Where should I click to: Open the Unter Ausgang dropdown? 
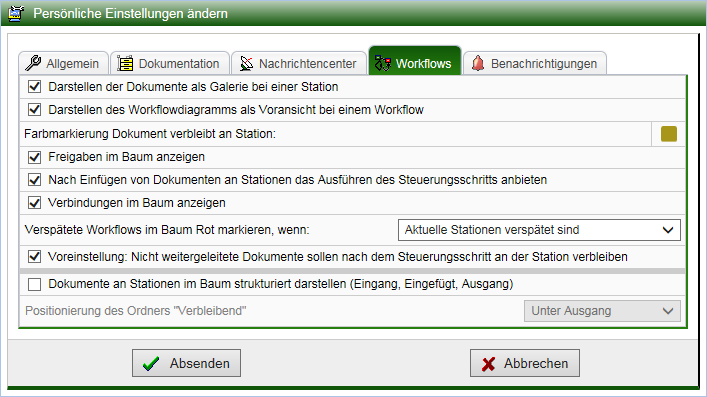pyautogui.click(x=602, y=311)
